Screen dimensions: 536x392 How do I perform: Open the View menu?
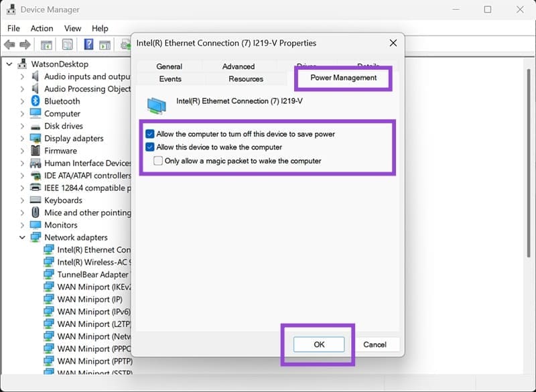pos(72,28)
